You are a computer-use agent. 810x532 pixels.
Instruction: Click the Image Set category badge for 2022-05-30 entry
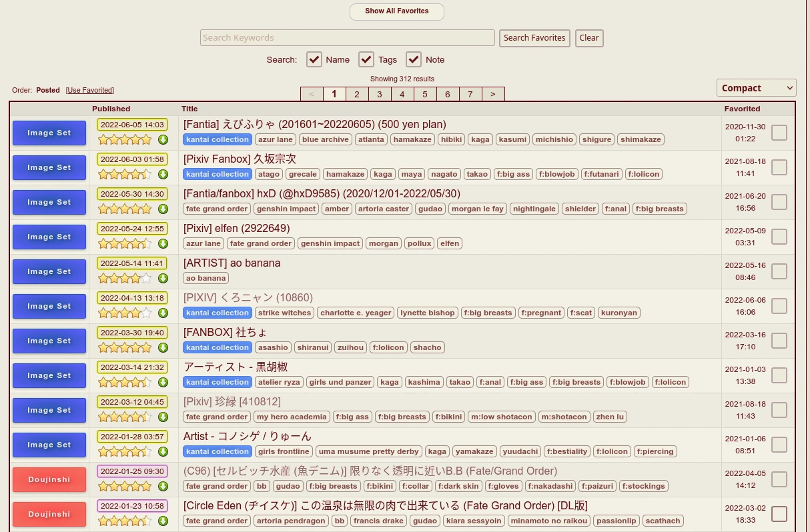(x=49, y=202)
